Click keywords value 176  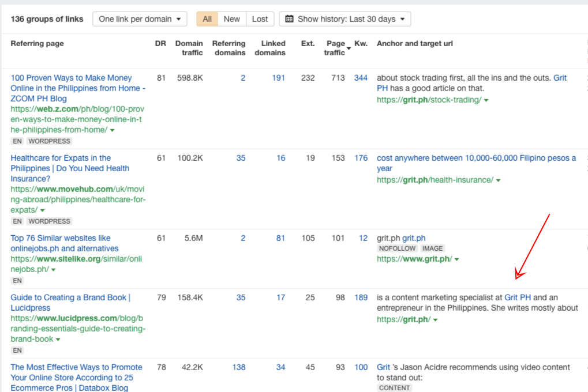(361, 158)
